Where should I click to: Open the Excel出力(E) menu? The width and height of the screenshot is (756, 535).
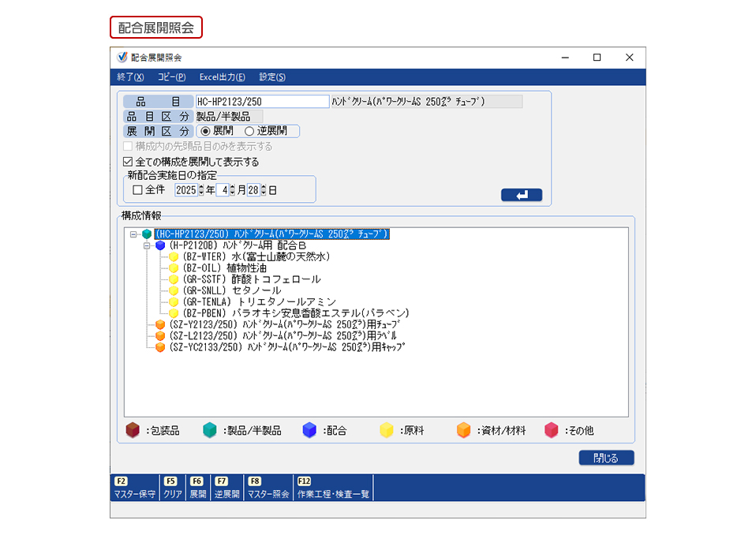[222, 77]
